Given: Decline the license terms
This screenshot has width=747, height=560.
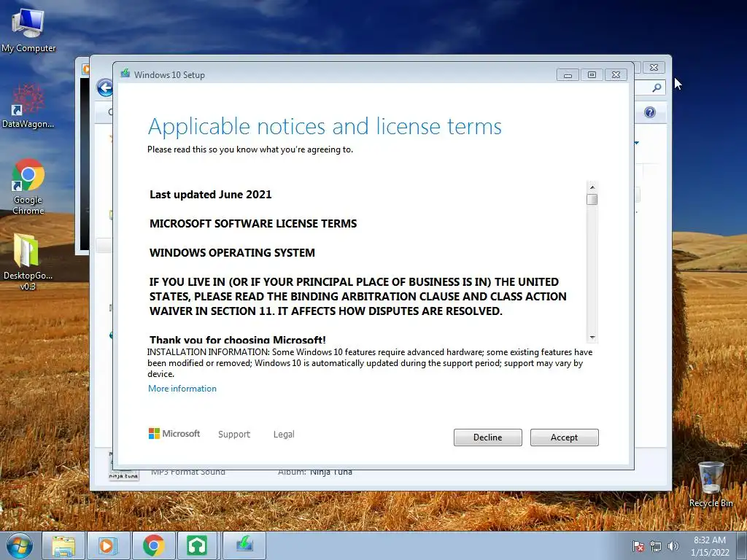Looking at the screenshot, I should point(487,437).
